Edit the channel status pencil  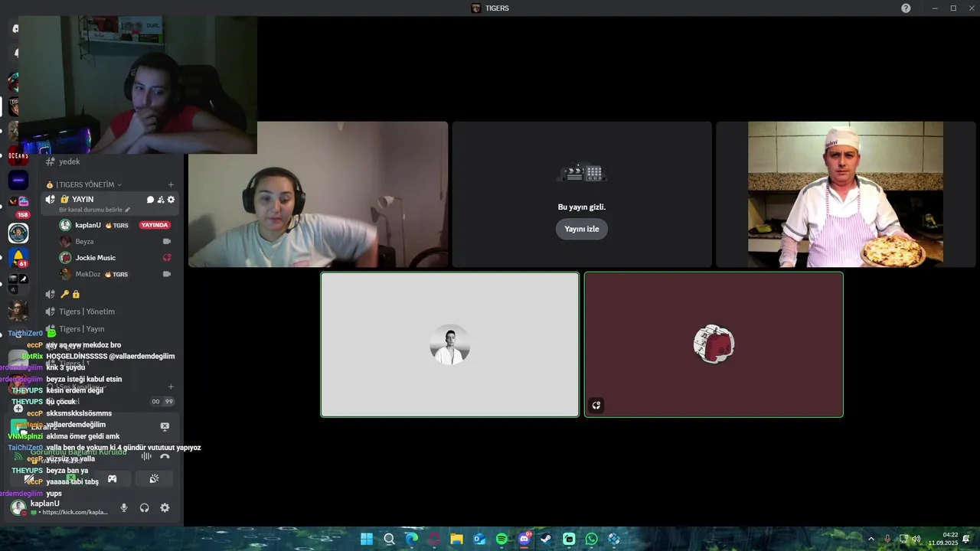tap(128, 210)
